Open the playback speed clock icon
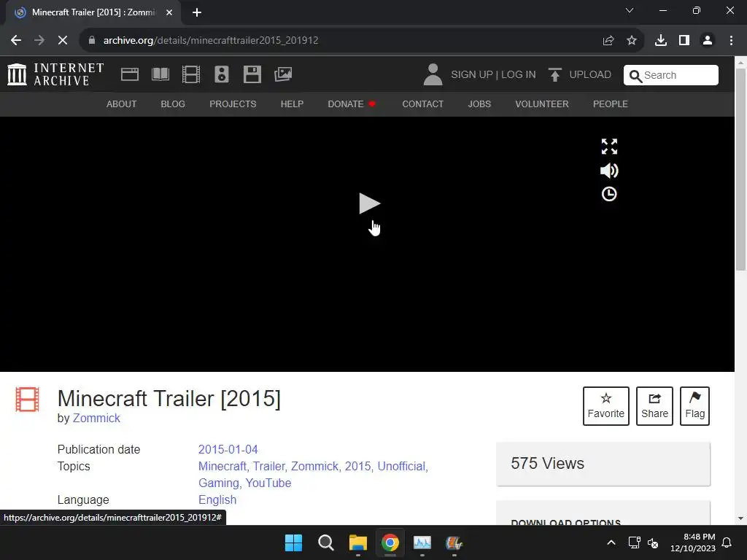This screenshot has width=747, height=560. [609, 194]
